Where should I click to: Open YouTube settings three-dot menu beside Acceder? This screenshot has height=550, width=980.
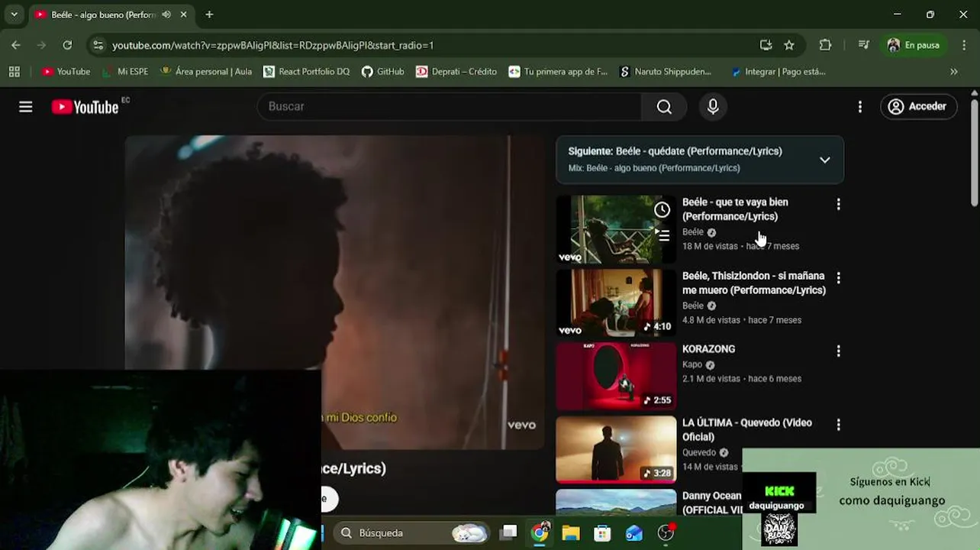859,107
